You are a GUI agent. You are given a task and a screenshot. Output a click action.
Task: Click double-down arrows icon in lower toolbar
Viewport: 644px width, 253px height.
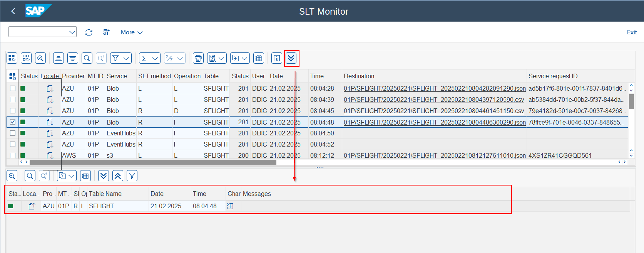click(104, 176)
